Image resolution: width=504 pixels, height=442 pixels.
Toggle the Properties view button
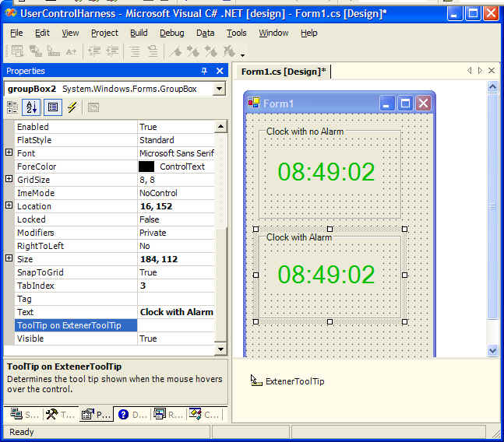(52, 107)
